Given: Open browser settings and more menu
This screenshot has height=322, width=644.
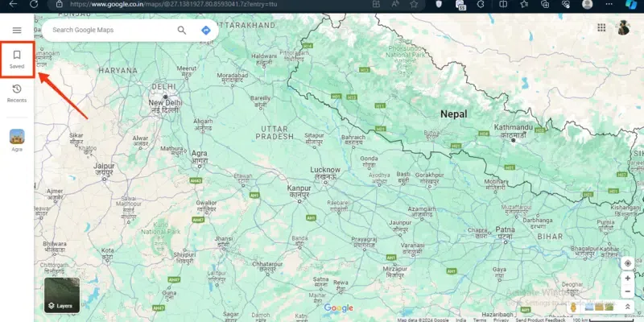Looking at the screenshot, I should [x=609, y=4].
